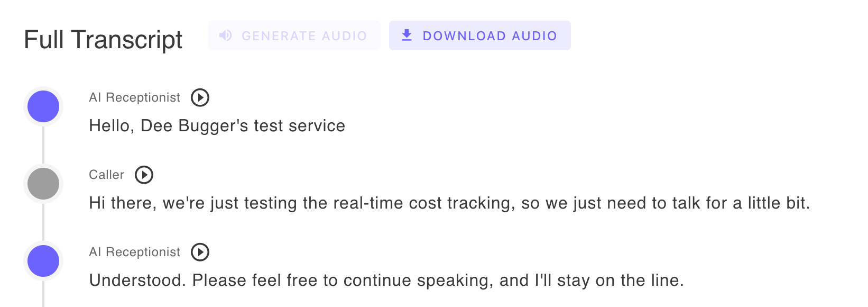The height and width of the screenshot is (307, 868).
Task: Select the 'Hello, Dee Bugger's test service' message
Action: pyautogui.click(x=217, y=125)
